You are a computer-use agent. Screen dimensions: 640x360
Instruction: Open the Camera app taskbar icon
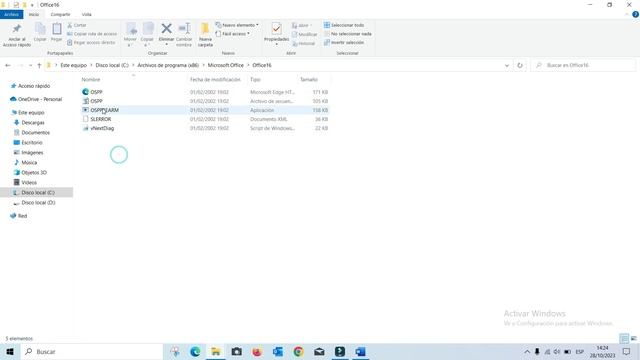click(x=236, y=351)
